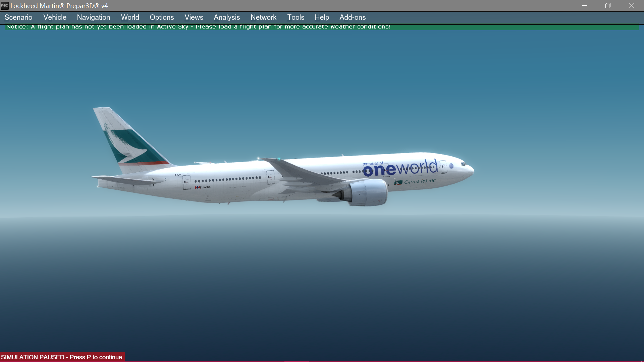The image size is (644, 362).
Task: Open the World menu
Action: tap(130, 17)
